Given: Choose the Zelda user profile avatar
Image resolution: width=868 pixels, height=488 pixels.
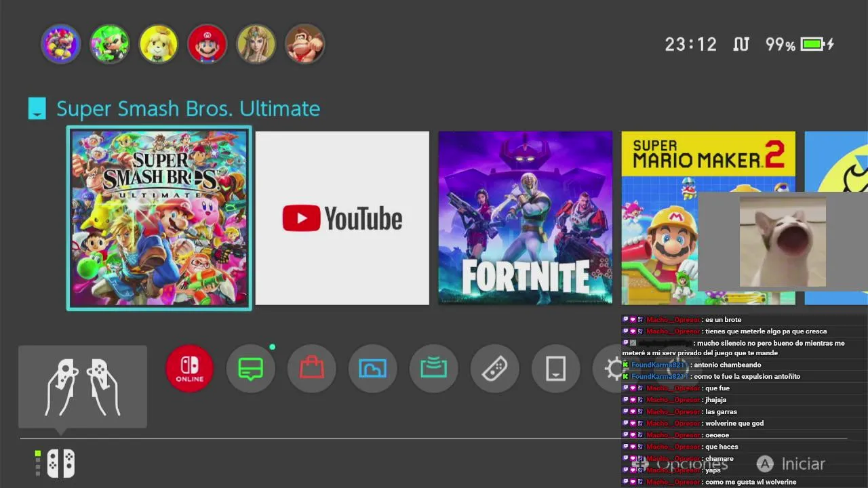Looking at the screenshot, I should (256, 44).
